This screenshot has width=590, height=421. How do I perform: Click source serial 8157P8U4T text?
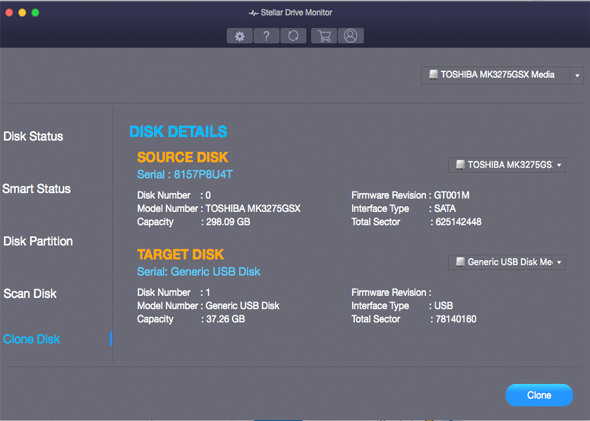(x=203, y=175)
